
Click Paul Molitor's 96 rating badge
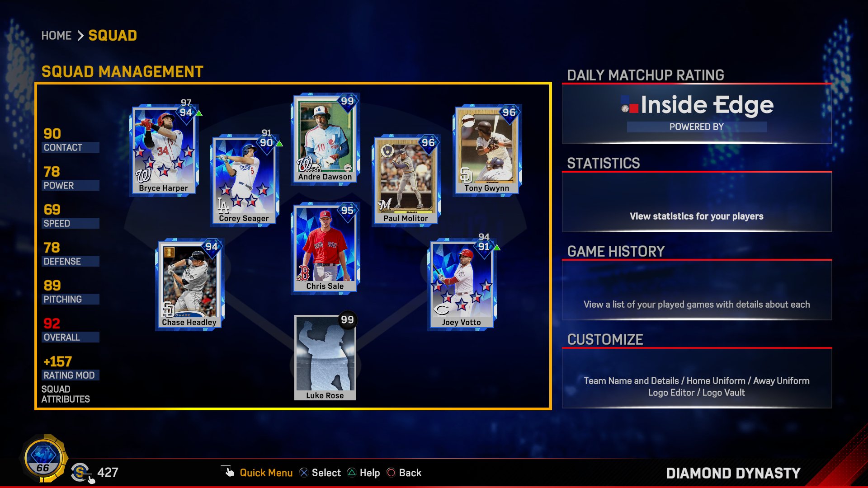428,143
